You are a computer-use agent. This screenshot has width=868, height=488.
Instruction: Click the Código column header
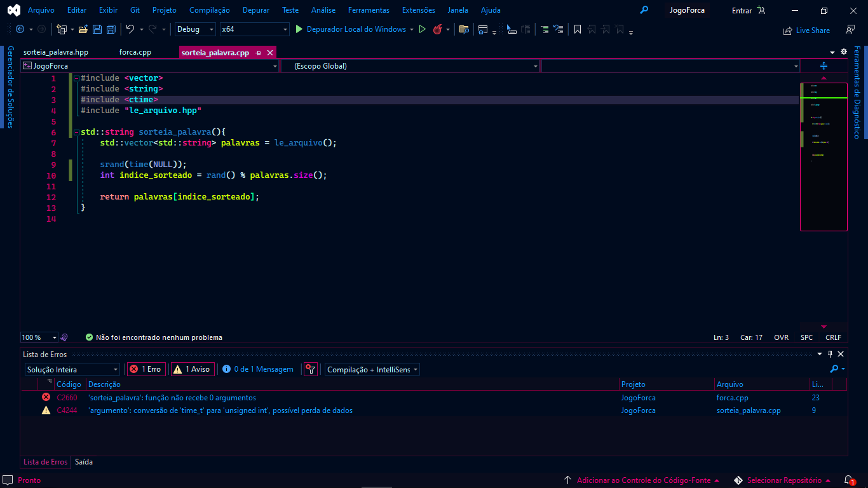69,384
